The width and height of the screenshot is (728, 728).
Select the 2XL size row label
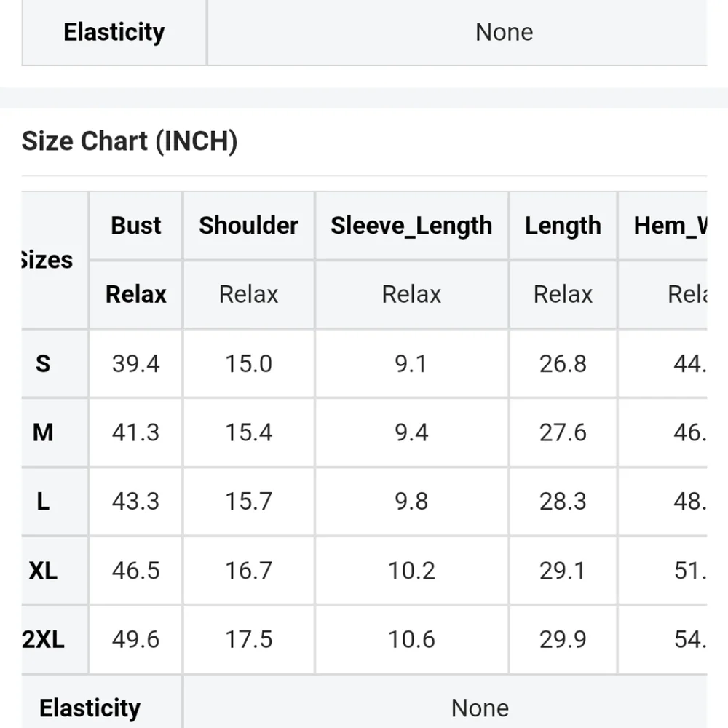tap(43, 639)
